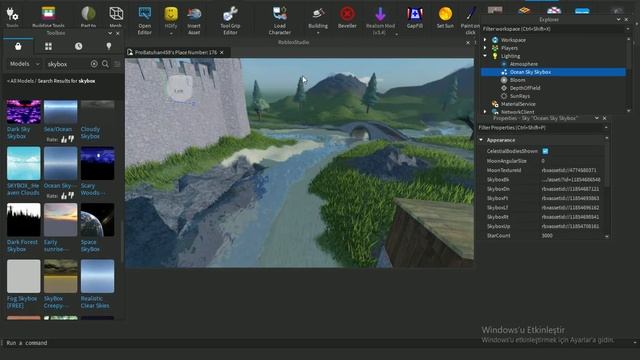Open the Explorer panel dropdown chevron
Viewport: 640px width, 360px height.
click(618, 20)
